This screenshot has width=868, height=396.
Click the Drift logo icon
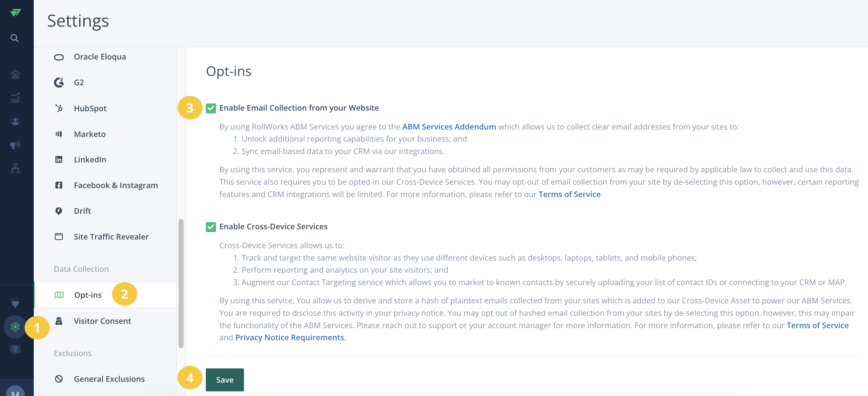(59, 211)
